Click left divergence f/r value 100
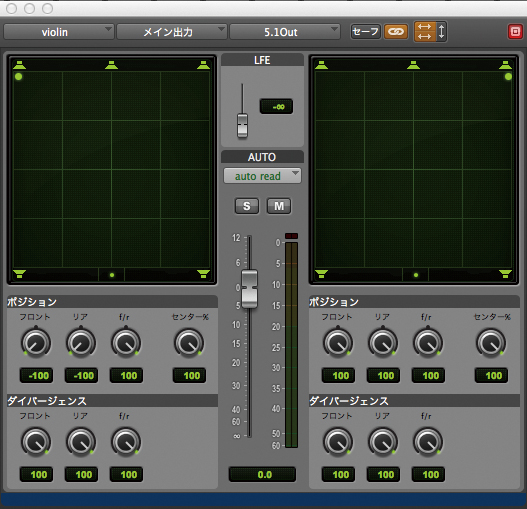Screen dimensions: 527x509 pyautogui.click(x=126, y=474)
